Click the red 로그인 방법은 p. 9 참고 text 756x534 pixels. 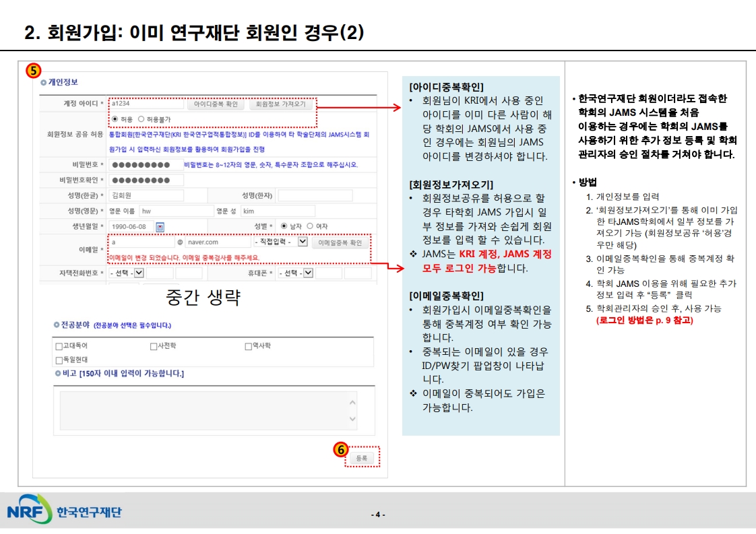point(645,321)
